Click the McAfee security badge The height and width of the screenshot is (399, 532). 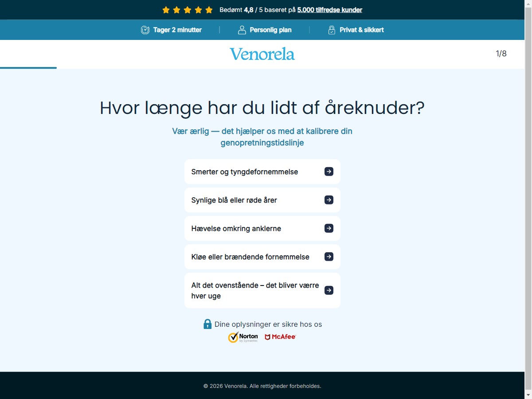(280, 337)
